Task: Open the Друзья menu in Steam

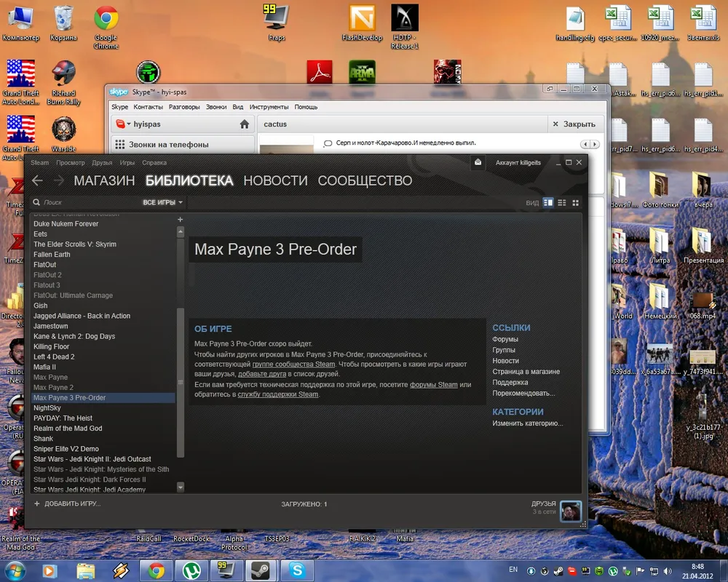Action: pos(102,163)
